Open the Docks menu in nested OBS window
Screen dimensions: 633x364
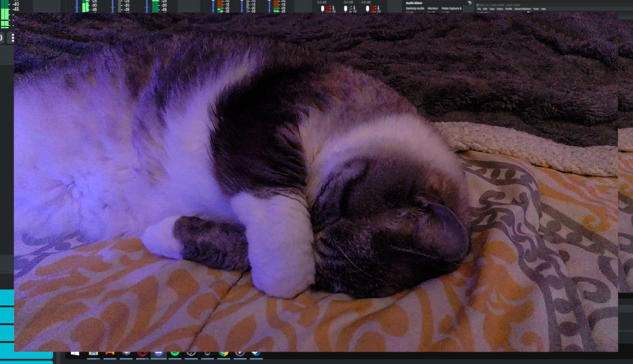(x=500, y=9)
